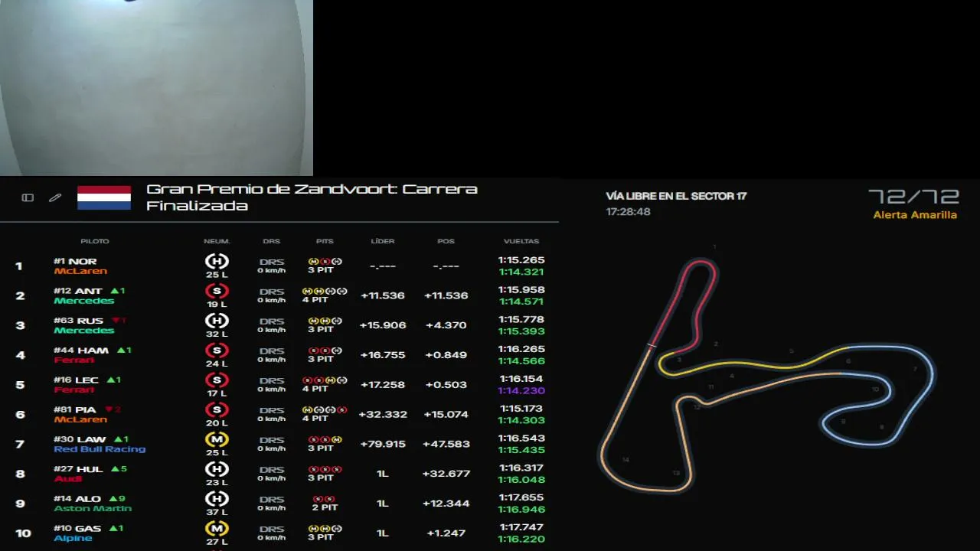Select driver #16 LEC
Image resolution: width=980 pixels, height=551 pixels.
[76, 380]
